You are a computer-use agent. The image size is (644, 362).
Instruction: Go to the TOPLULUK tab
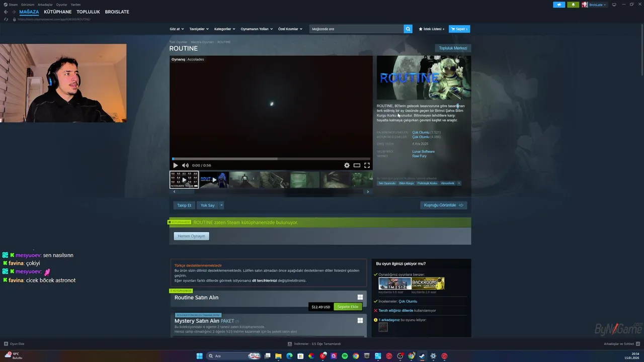coord(88,12)
